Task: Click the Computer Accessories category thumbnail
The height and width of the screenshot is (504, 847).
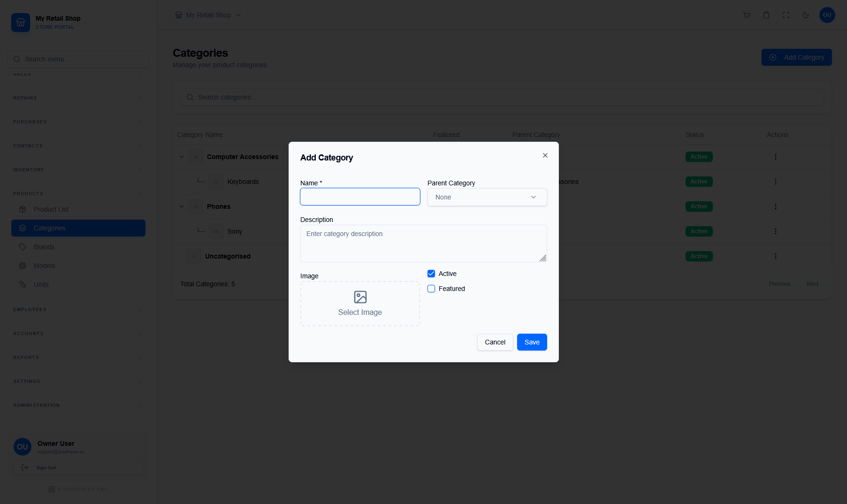Action: [x=196, y=157]
